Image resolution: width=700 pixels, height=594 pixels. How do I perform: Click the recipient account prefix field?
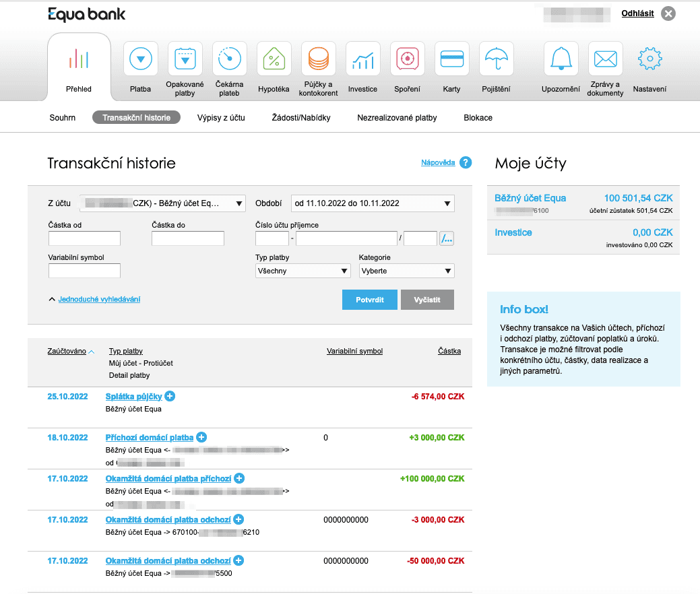point(272,238)
